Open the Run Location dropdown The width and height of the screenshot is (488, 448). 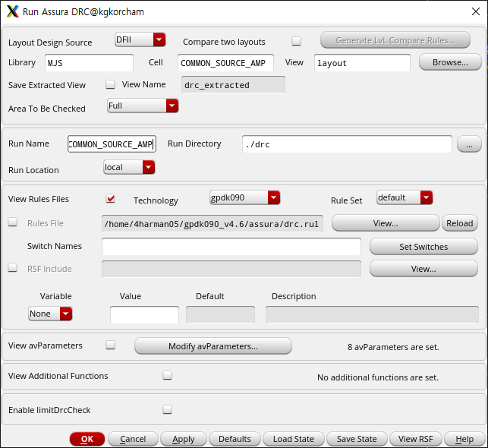click(x=129, y=167)
